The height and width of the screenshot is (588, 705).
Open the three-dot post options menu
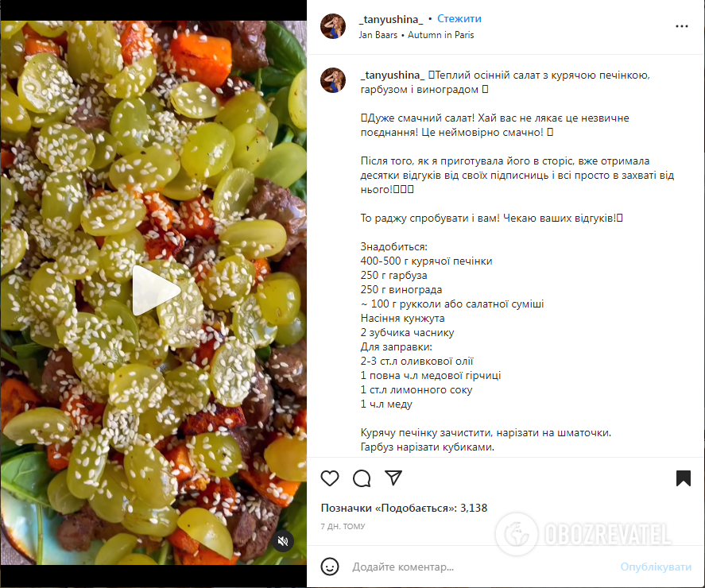(682, 26)
